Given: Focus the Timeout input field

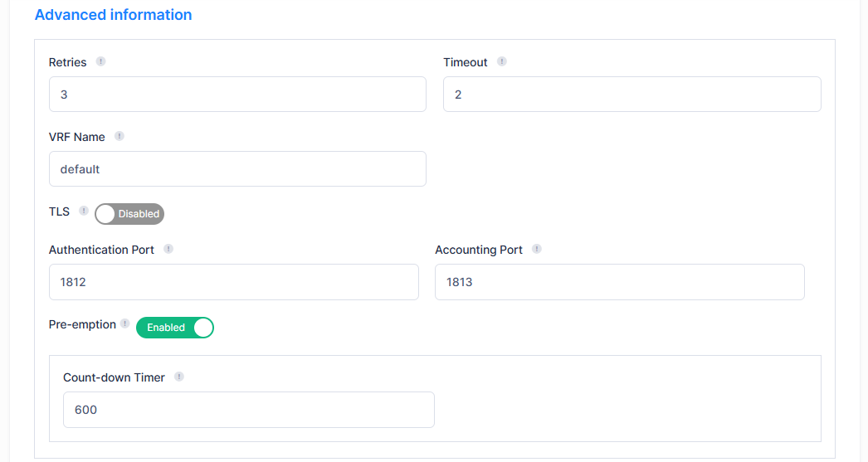Looking at the screenshot, I should 631,95.
